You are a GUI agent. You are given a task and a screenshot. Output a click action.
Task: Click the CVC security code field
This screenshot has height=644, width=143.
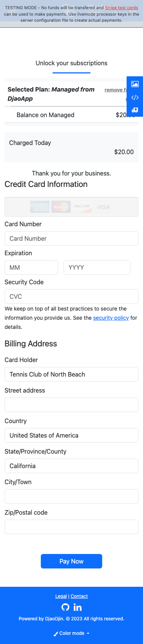click(x=71, y=296)
